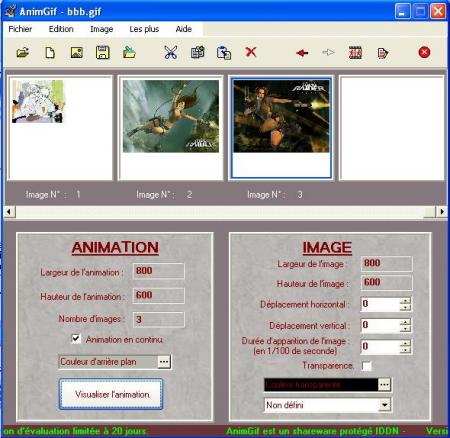Click the floppy disk save icon
Viewport: 450px width, 438px height.
tap(103, 52)
